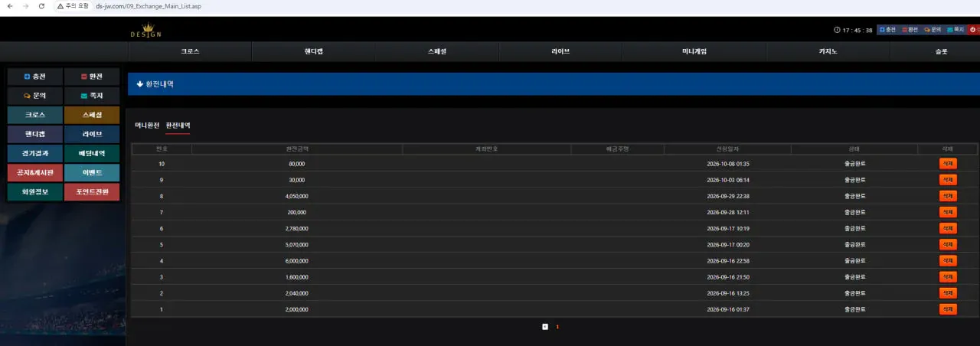Delete row 7 with amount 200,000
The height and width of the screenshot is (346, 980).
(948, 212)
